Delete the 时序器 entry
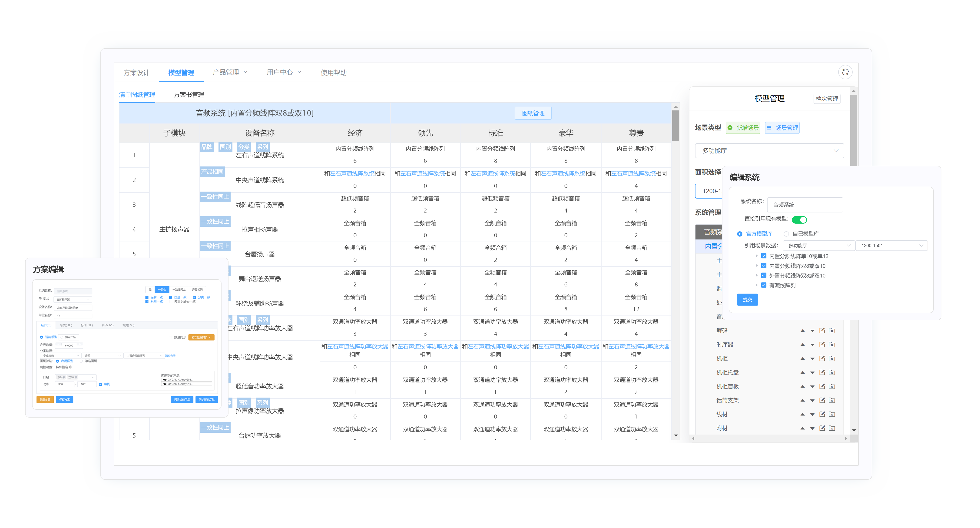The width and height of the screenshot is (980, 528). click(x=832, y=345)
